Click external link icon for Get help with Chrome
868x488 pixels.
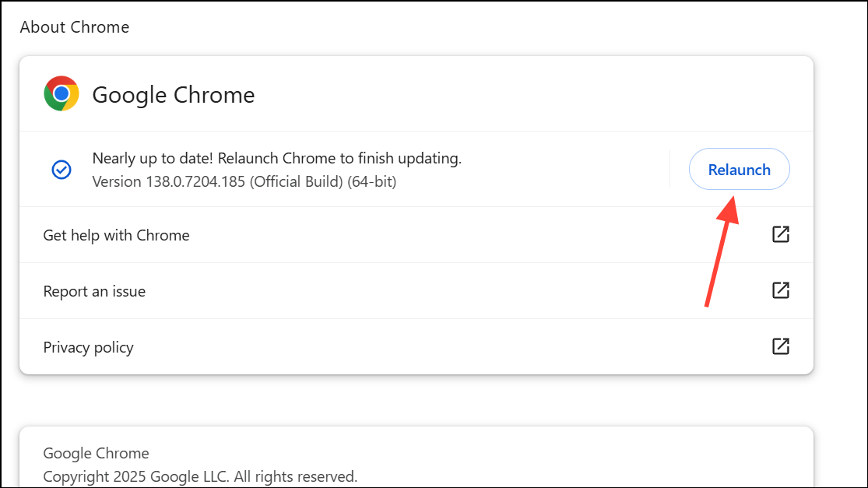coord(780,233)
